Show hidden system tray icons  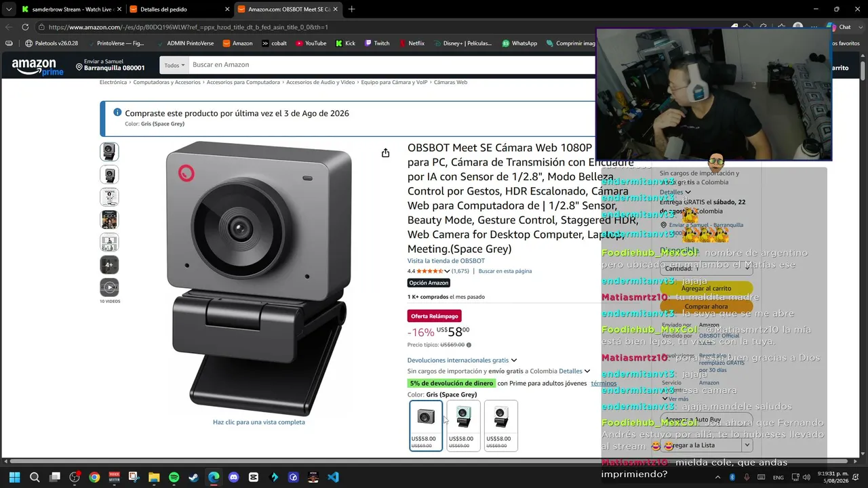718,477
